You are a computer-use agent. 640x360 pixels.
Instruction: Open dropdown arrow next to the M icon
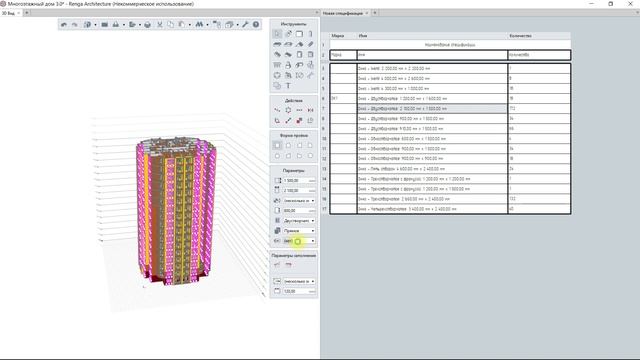(x=207, y=25)
